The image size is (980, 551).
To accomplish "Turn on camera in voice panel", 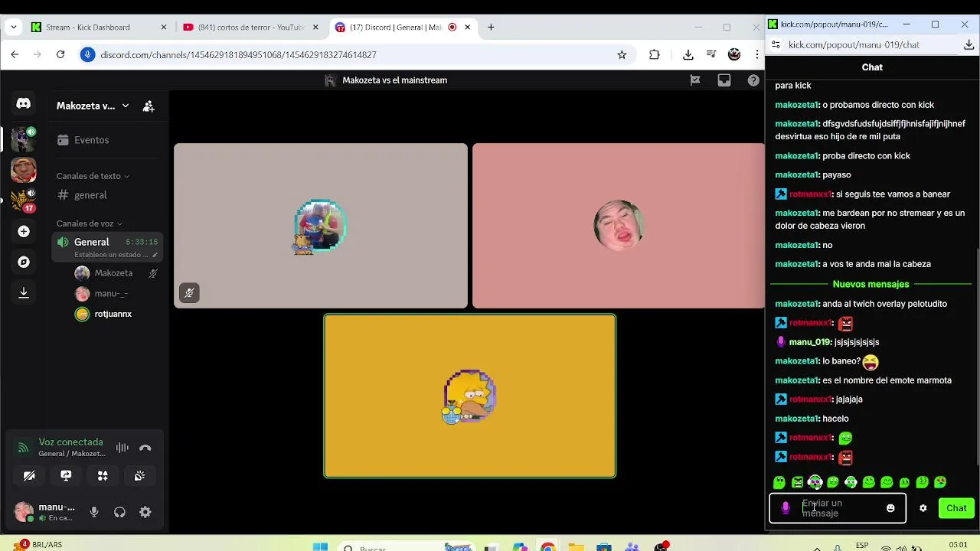I will point(29,476).
